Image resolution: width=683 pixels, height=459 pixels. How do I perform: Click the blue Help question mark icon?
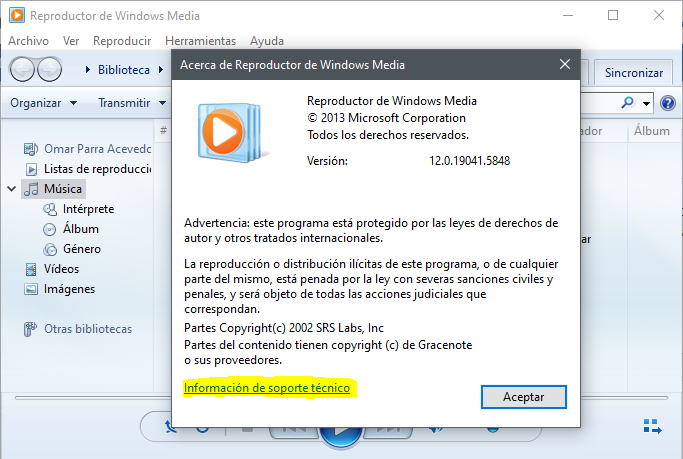[668, 103]
